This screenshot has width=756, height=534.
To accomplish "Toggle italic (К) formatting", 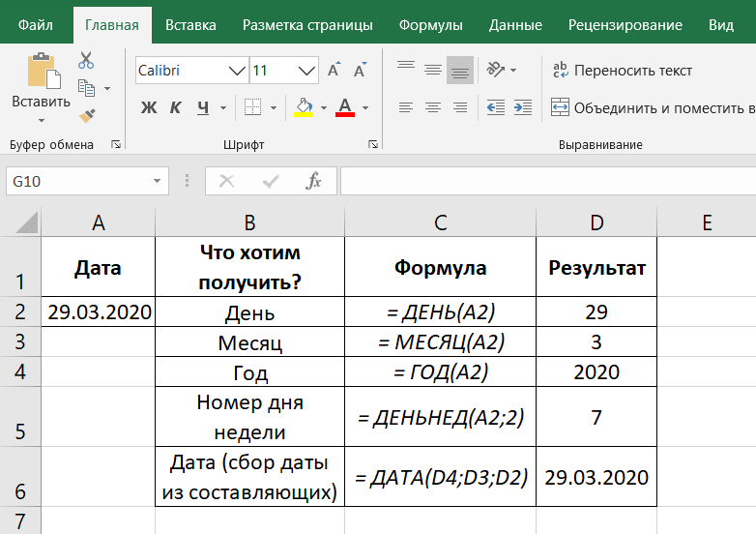I will (176, 107).
